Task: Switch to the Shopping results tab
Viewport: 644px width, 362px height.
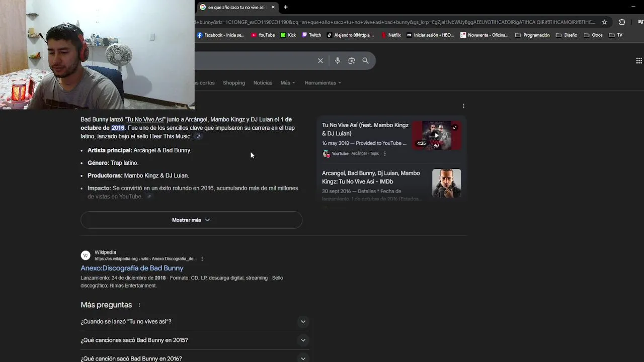Action: click(x=234, y=83)
